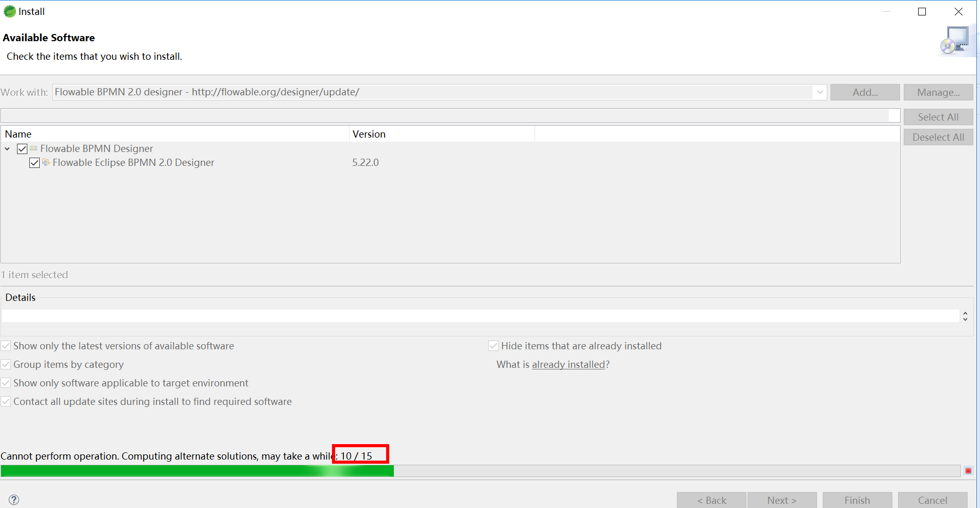Viewport: 980px width, 508px height.
Task: Collapse the Flowable BPMN Designer tree node
Action: [7, 149]
